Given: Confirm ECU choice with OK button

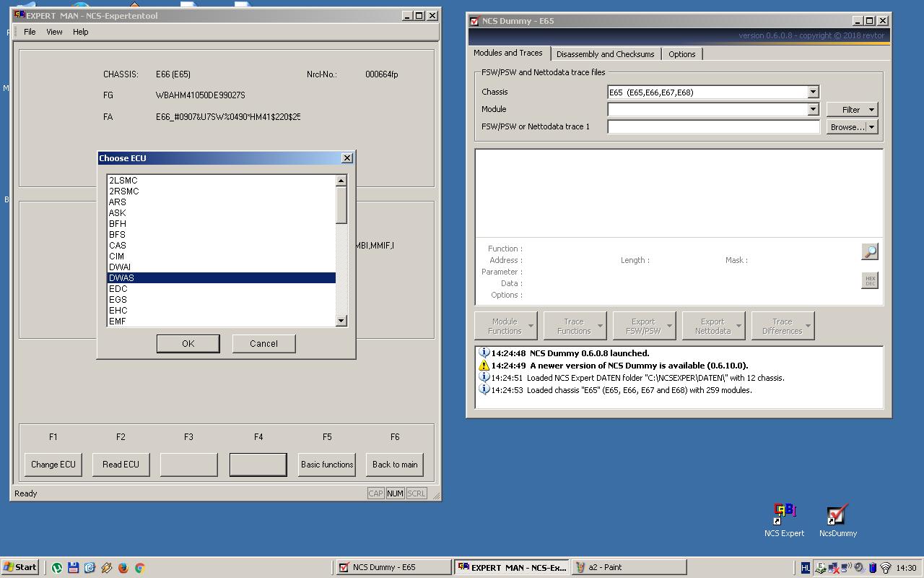Looking at the screenshot, I should pos(188,343).
